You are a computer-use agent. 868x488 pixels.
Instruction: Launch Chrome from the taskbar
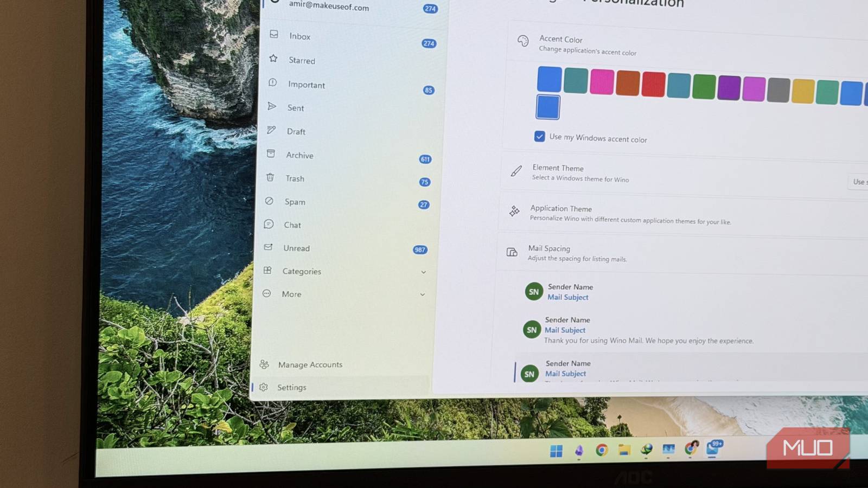602,451
